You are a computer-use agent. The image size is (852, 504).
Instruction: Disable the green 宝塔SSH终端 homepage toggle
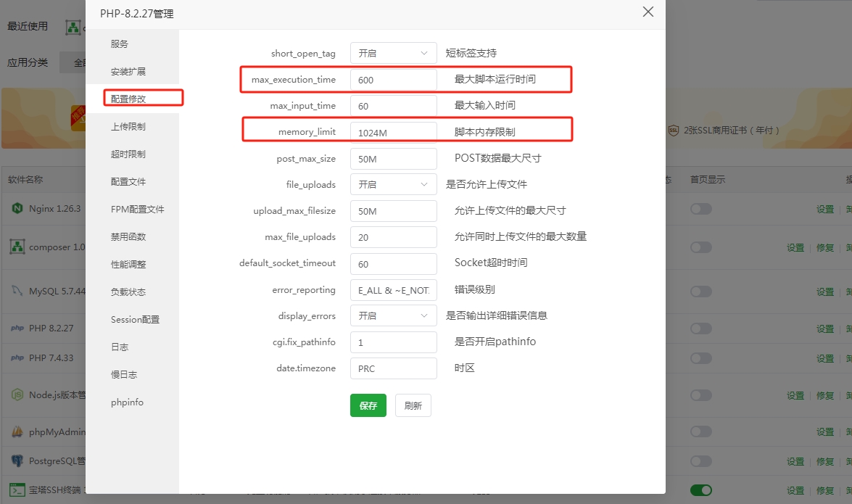701,490
